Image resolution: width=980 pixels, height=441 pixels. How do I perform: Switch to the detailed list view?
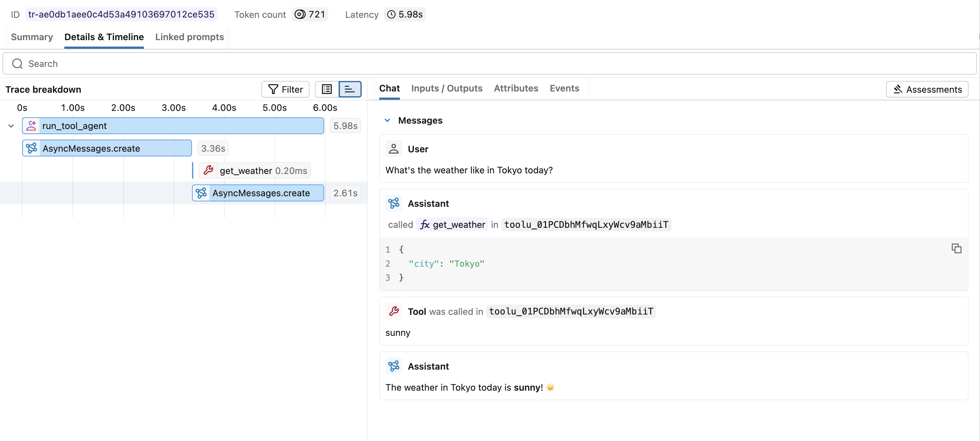click(x=327, y=89)
